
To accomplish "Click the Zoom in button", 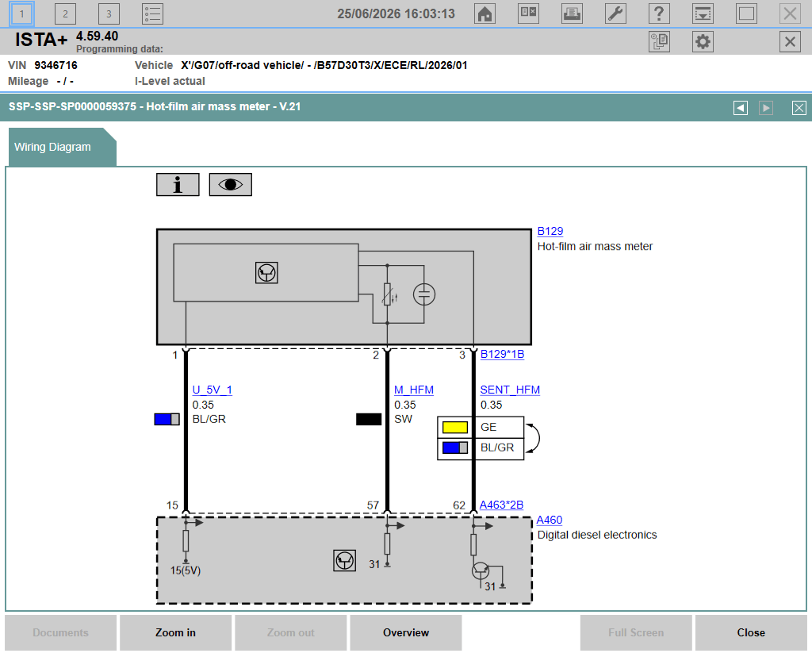I will pyautogui.click(x=175, y=633).
